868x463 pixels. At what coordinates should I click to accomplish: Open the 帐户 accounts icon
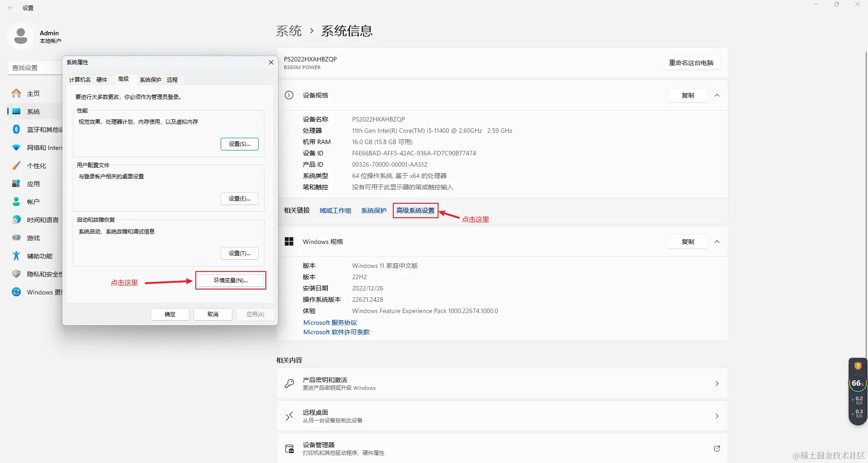[x=16, y=202]
